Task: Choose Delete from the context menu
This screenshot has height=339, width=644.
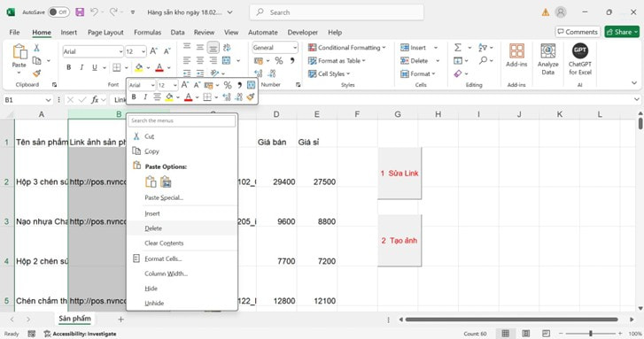Action: coord(182,228)
